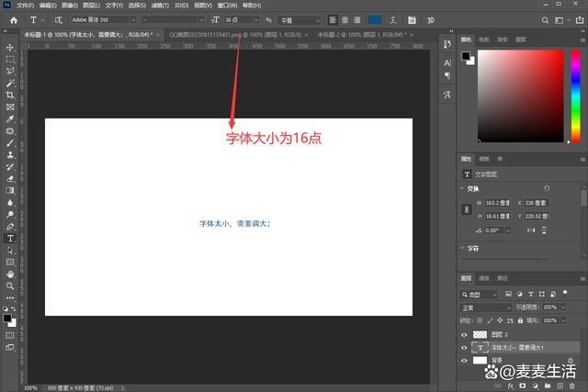Open the search magnifier in top right
This screenshot has height=392, width=588.
click(545, 20)
